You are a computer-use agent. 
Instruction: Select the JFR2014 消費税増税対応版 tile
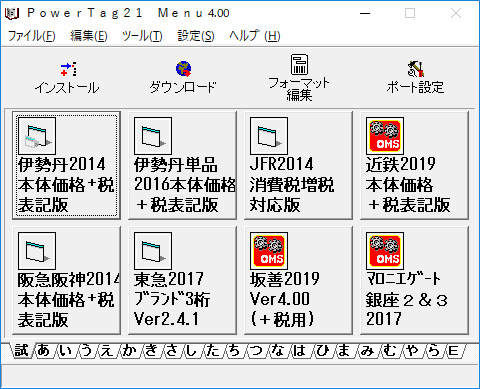pyautogui.click(x=298, y=166)
